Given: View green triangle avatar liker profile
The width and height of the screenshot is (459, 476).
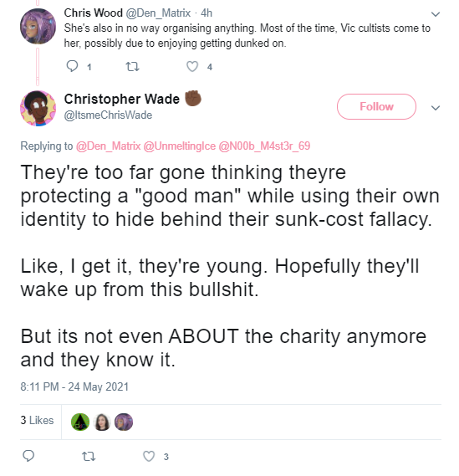Looking at the screenshot, I should coord(80,422).
